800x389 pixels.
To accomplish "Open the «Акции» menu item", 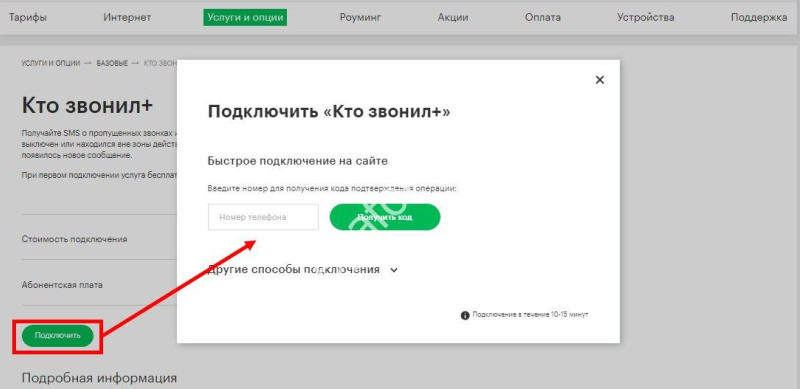I will [453, 17].
